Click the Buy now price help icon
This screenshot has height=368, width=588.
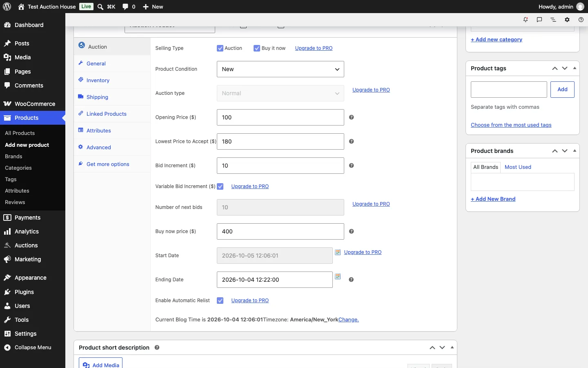coord(352,231)
